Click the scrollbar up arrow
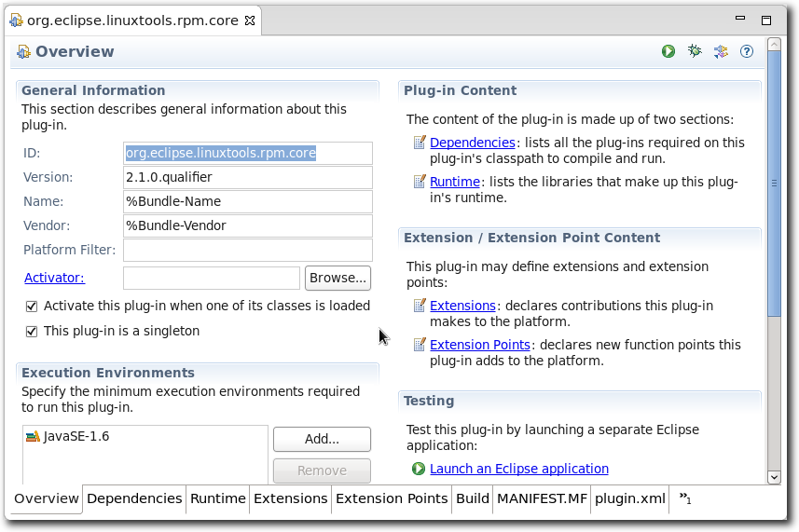 coord(774,45)
